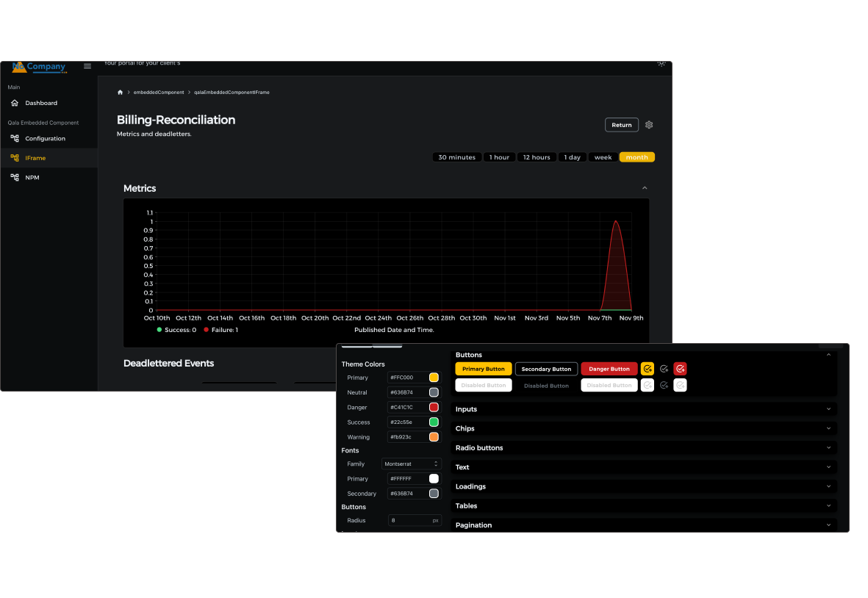Click the yellow Primary Button
The height and width of the screenshot is (598, 868).
(484, 369)
